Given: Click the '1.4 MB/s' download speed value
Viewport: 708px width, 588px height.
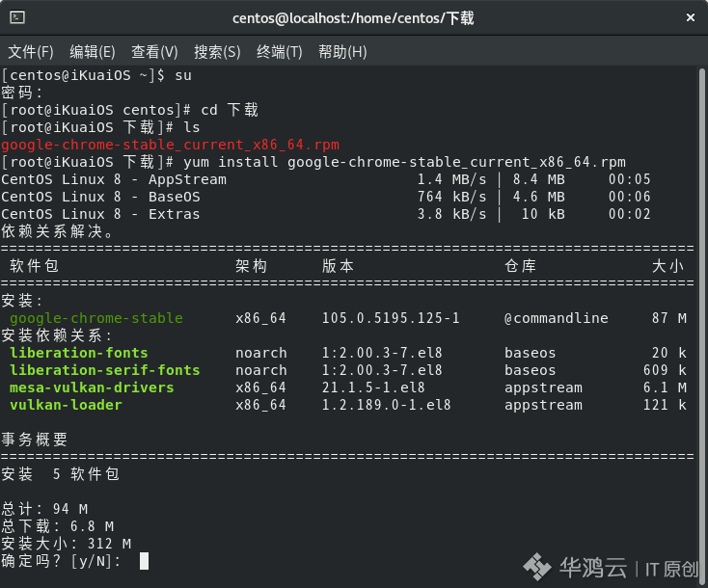Looking at the screenshot, I should (x=452, y=179).
